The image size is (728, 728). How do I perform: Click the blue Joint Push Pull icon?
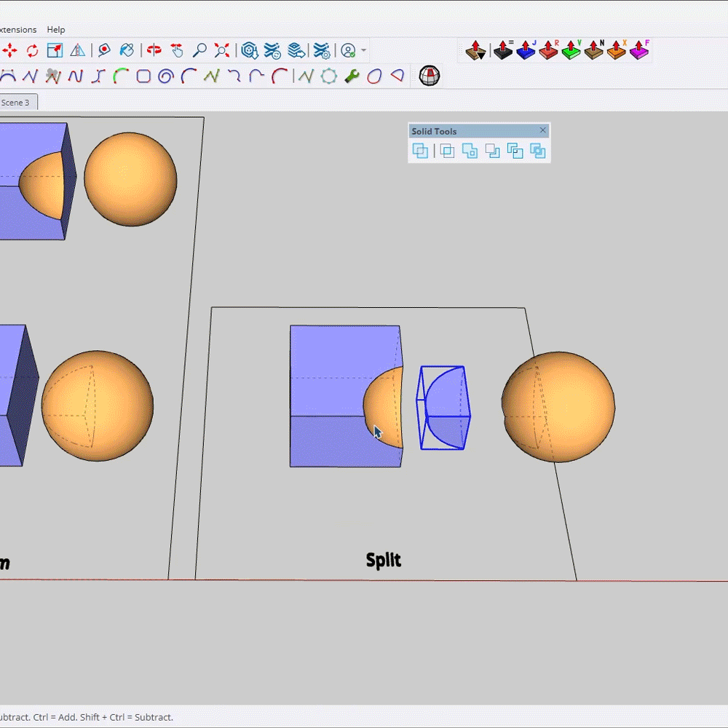tap(526, 50)
